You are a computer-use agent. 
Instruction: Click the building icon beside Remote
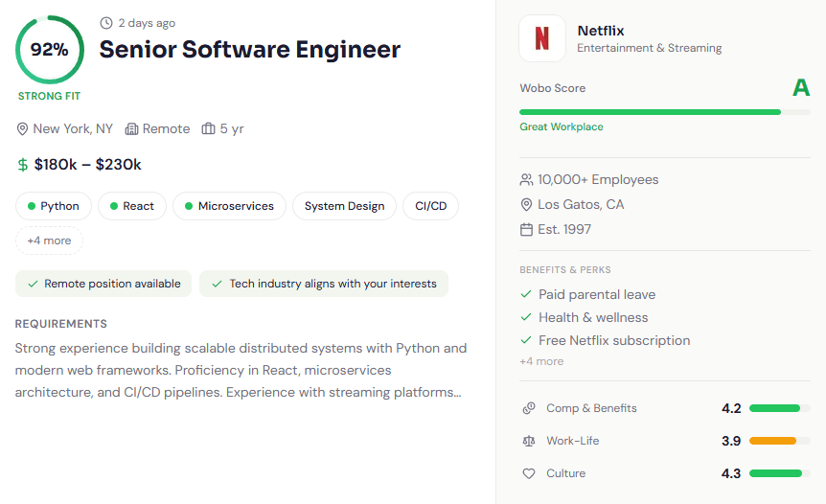point(131,129)
